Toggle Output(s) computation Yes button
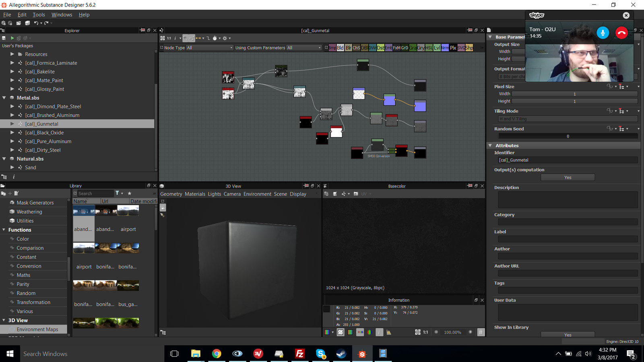Viewport: 644px width, 362px height. point(568,177)
